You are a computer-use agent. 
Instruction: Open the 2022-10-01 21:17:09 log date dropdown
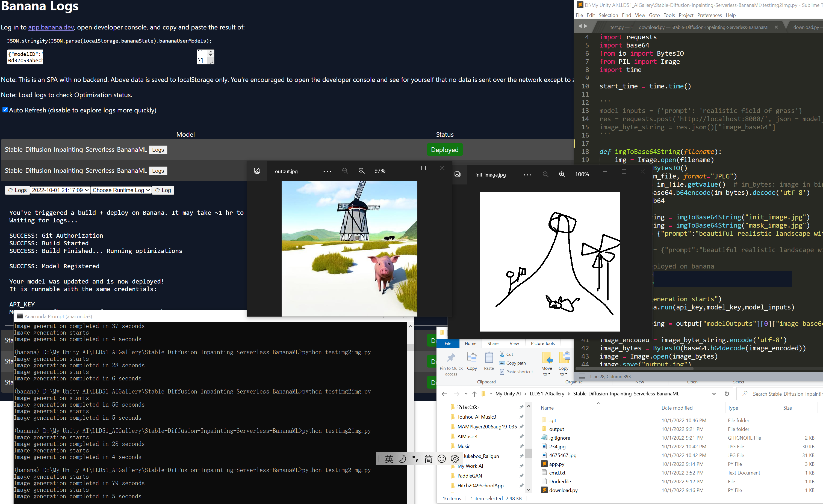[x=60, y=190]
